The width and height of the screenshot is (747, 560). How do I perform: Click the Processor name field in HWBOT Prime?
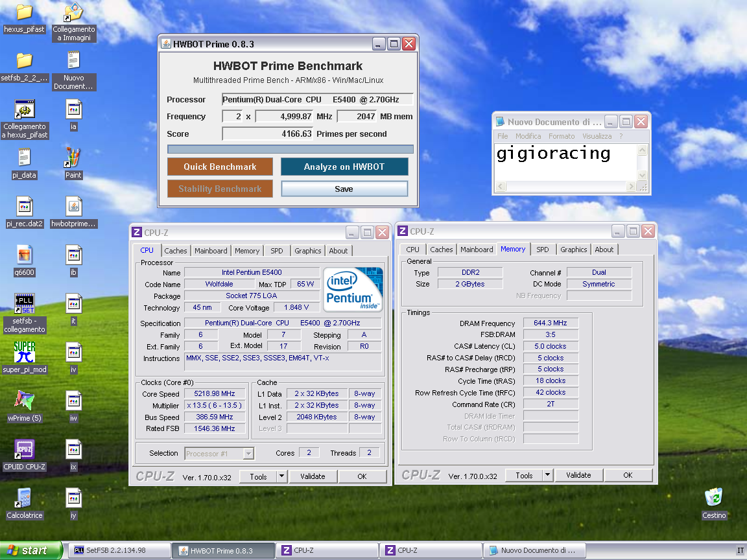click(x=317, y=100)
